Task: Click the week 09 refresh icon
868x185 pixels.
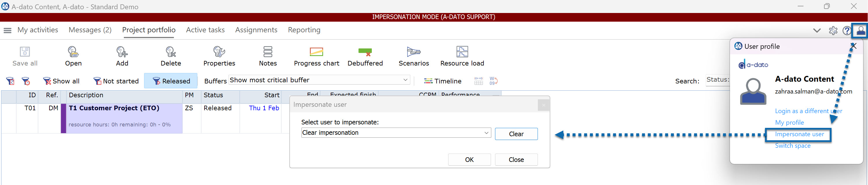Action: click(x=494, y=81)
